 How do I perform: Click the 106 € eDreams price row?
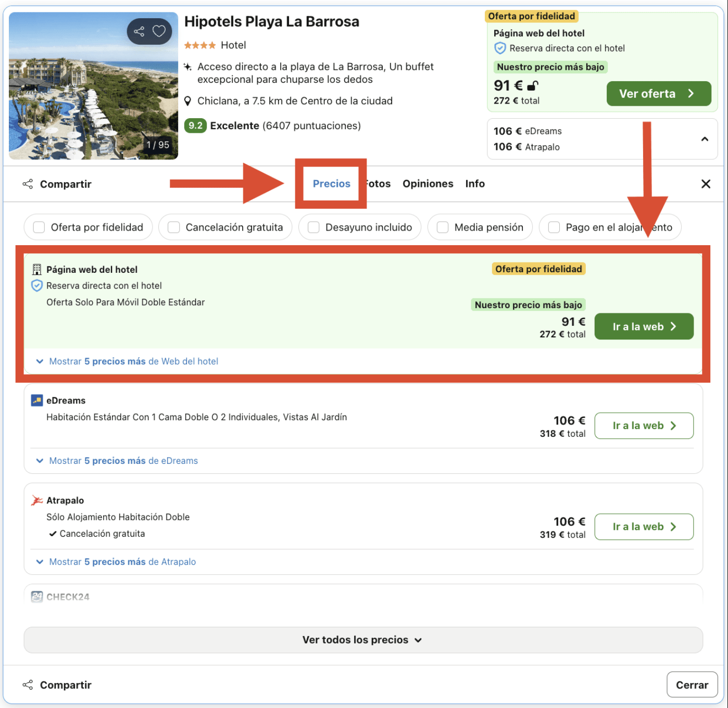pos(528,131)
